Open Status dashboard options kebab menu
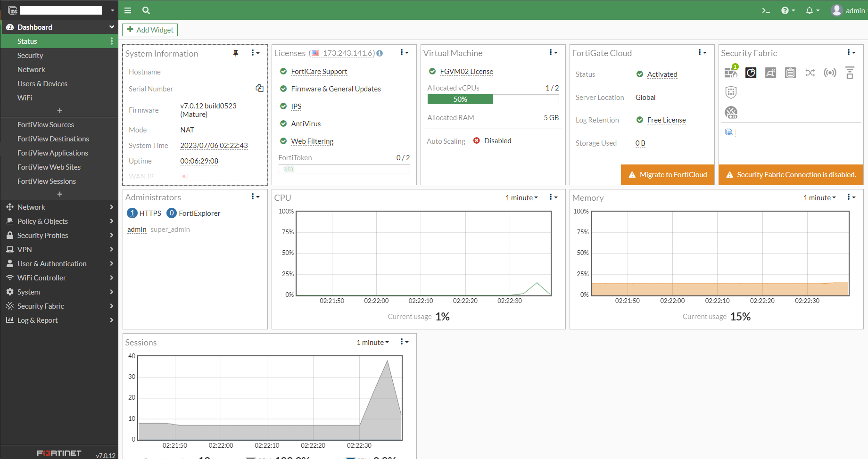Viewport: 868px width, 459px height. click(112, 41)
